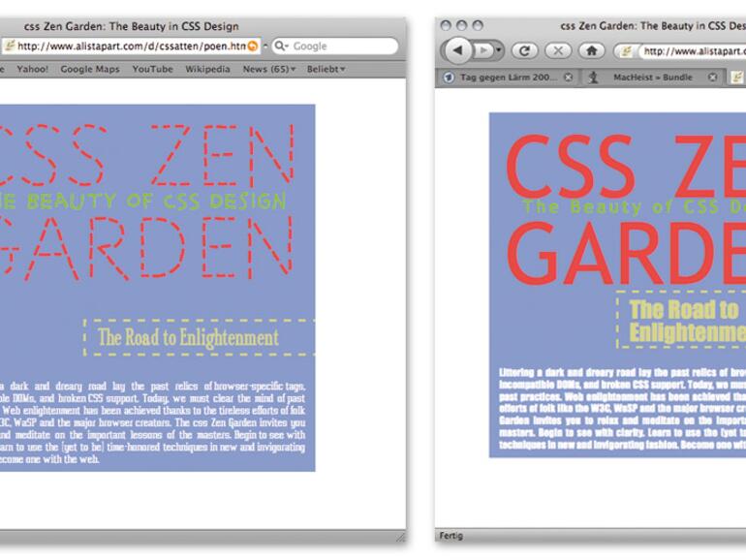Click the dashed red 'GARDEN' heading in Safari

pos(145,248)
